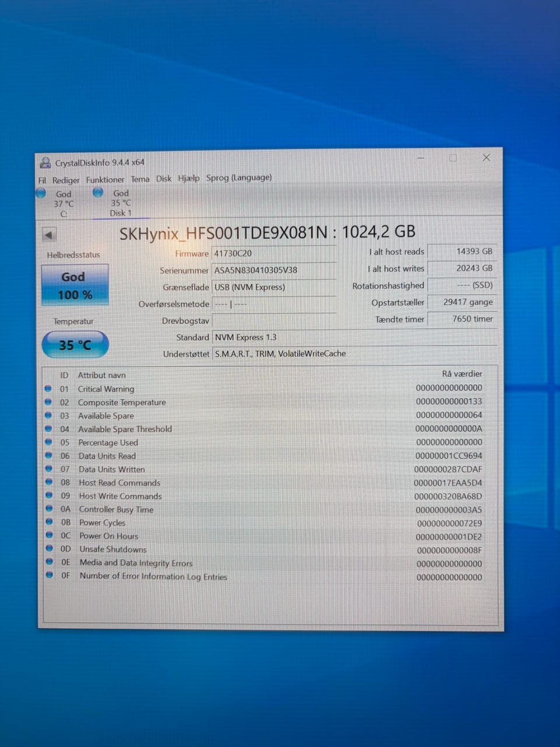560x747 pixels.
Task: Click the status dot for Power Cycles
Action: tap(49, 522)
